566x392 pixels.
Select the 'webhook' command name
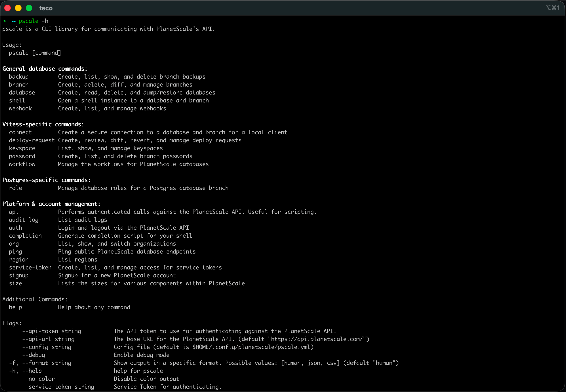pos(20,109)
